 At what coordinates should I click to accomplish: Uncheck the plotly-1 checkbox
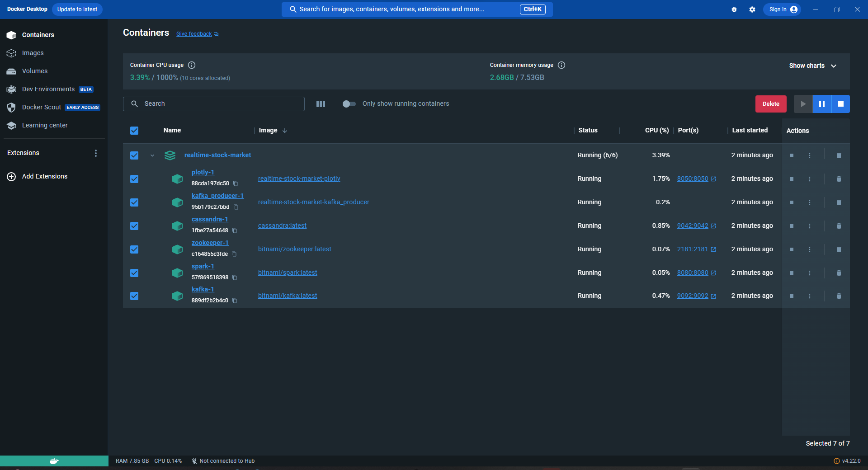[134, 179]
